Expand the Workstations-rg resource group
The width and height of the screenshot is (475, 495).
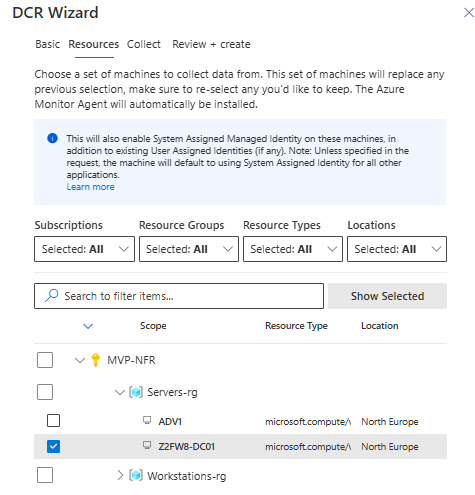[x=120, y=475]
